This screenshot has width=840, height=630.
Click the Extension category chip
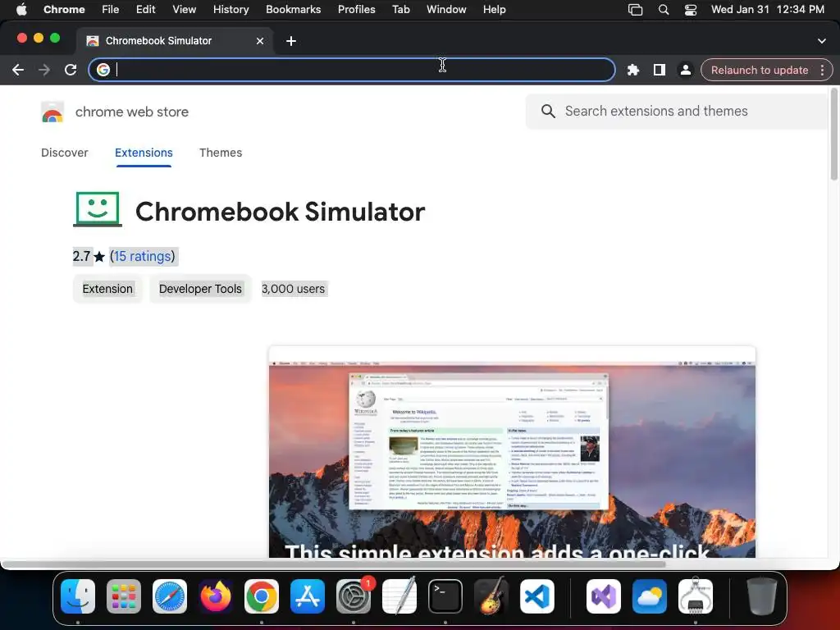pyautogui.click(x=107, y=289)
